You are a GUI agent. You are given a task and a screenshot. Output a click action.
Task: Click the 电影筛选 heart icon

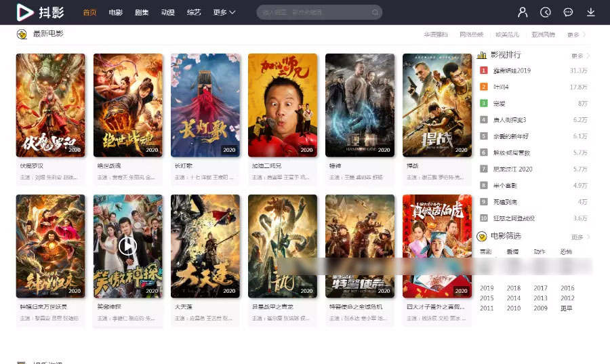[482, 237]
